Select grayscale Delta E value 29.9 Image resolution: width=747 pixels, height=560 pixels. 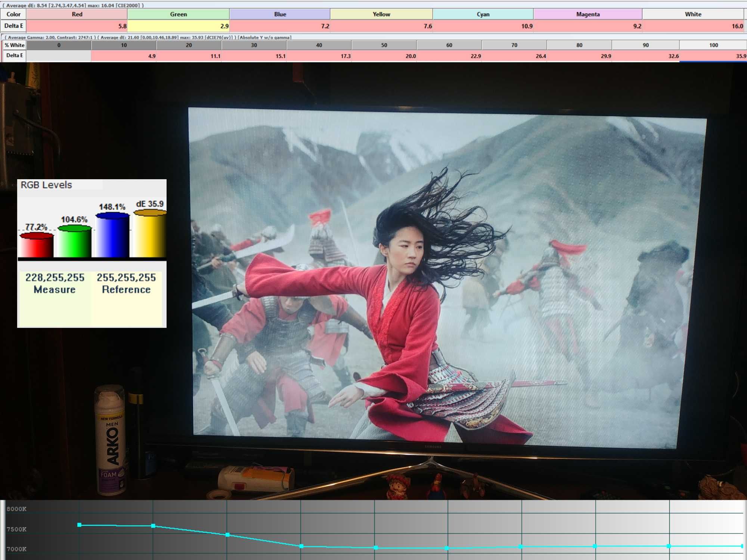pos(579,56)
